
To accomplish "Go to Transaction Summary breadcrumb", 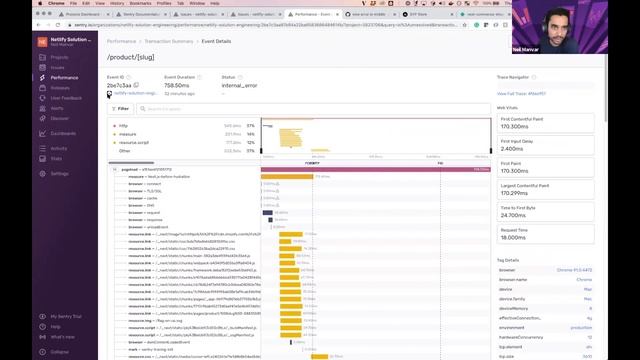I will click(x=169, y=41).
